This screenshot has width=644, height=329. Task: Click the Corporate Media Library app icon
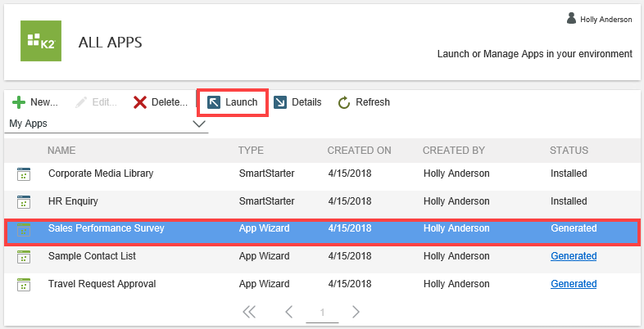[23, 174]
